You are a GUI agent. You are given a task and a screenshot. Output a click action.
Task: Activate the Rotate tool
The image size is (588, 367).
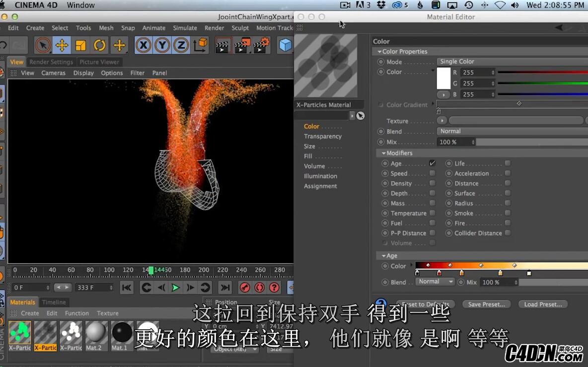pyautogui.click(x=99, y=45)
